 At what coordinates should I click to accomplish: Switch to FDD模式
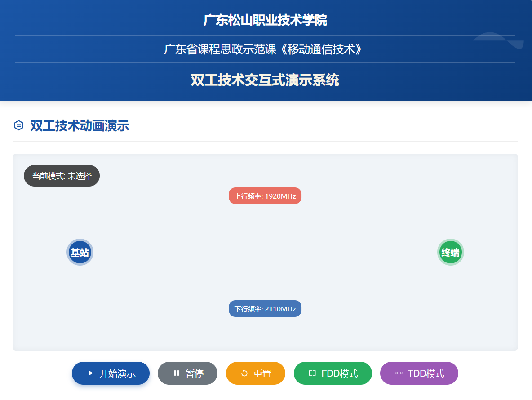pos(333,373)
